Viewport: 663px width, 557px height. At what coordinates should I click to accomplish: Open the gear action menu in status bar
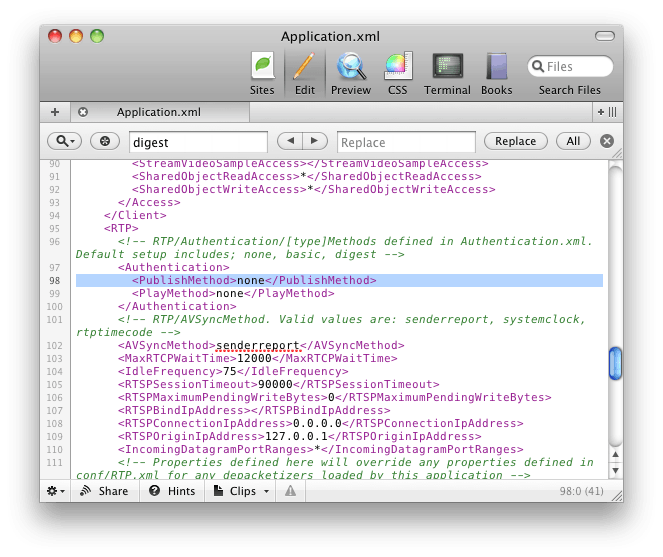pyautogui.click(x=55, y=491)
